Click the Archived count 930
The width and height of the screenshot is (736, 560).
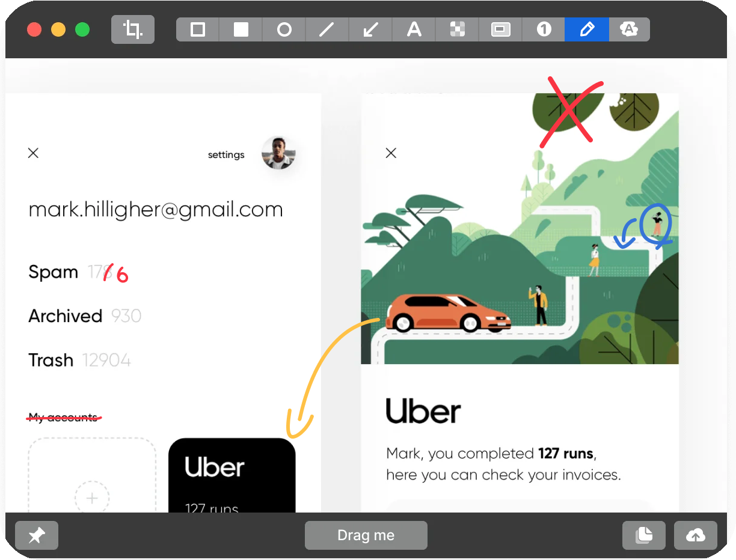click(x=126, y=316)
